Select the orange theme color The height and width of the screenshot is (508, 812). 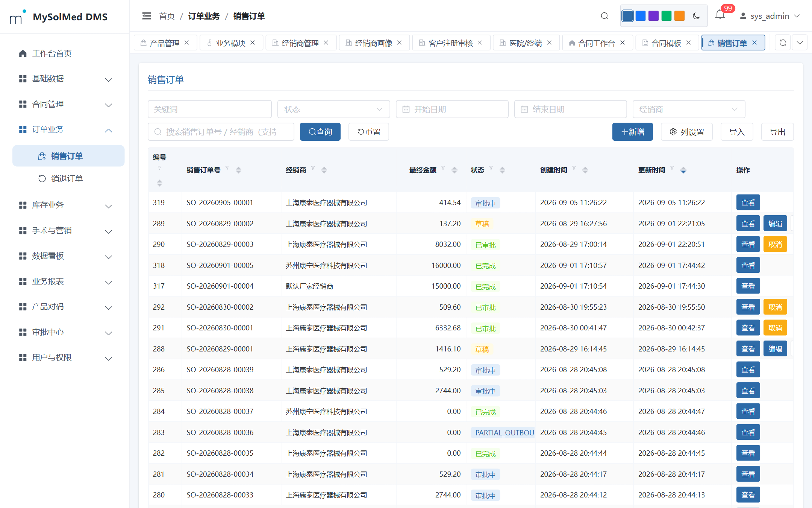679,16
